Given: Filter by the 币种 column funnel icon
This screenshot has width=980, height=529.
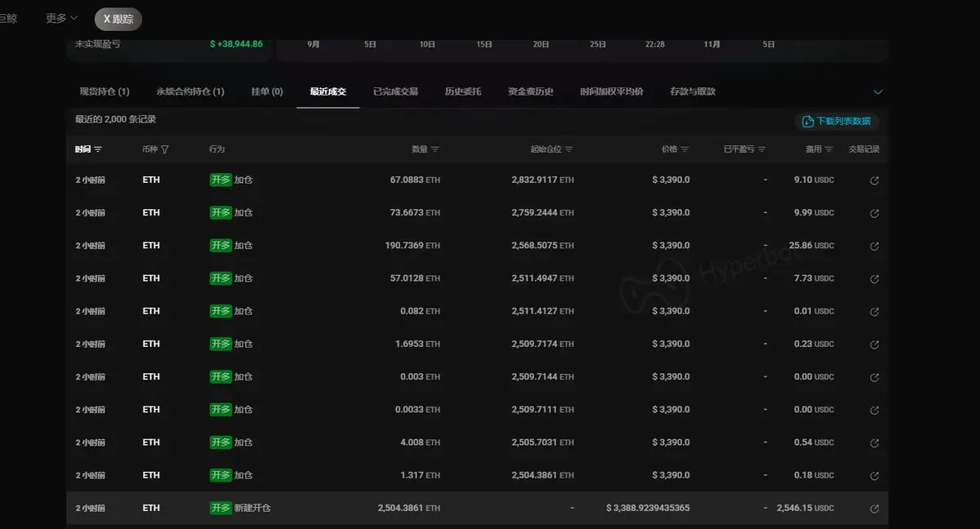Looking at the screenshot, I should coord(165,149).
